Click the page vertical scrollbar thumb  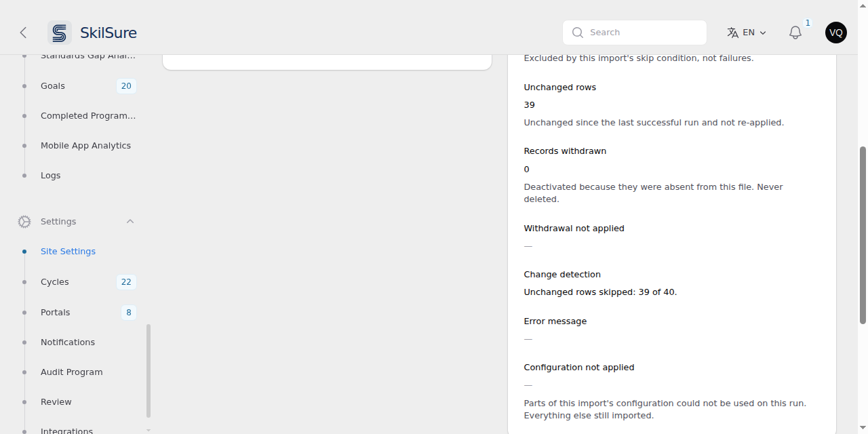click(863, 235)
